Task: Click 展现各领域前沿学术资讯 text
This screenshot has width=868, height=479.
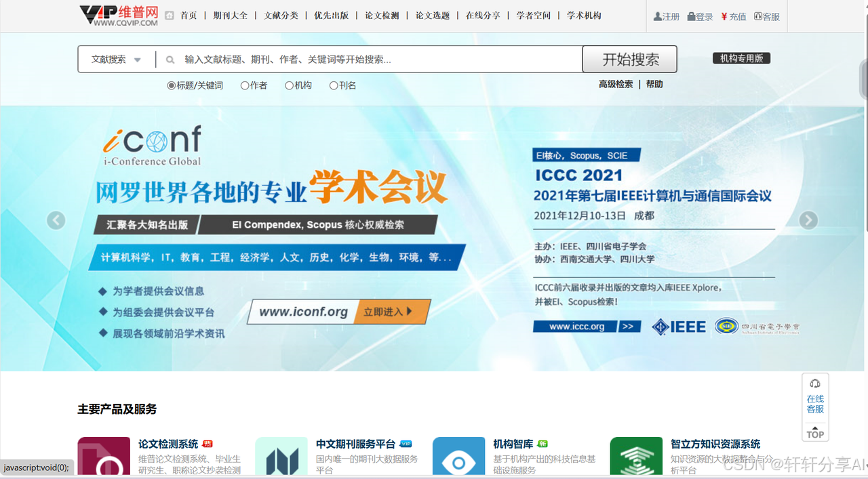Action: [x=168, y=333]
